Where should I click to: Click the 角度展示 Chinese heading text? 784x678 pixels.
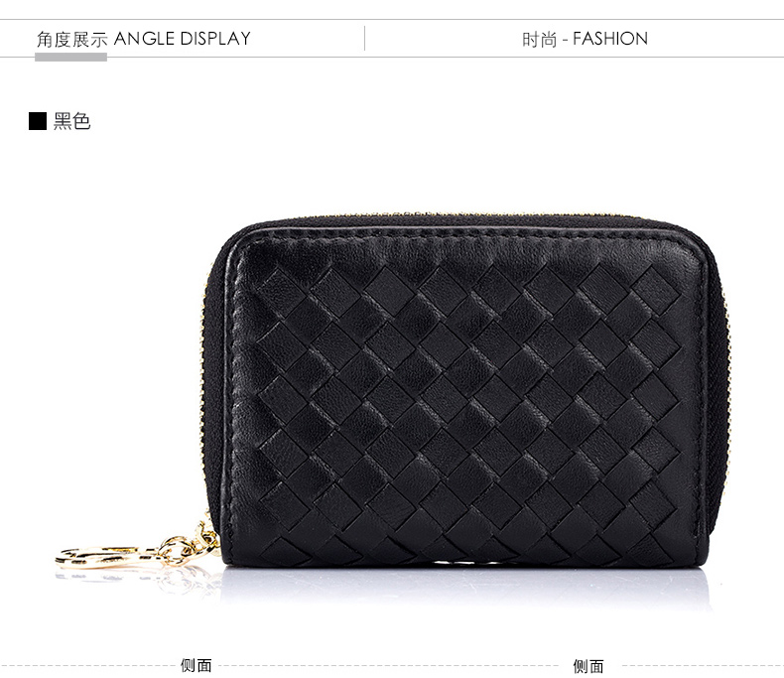click(72, 39)
